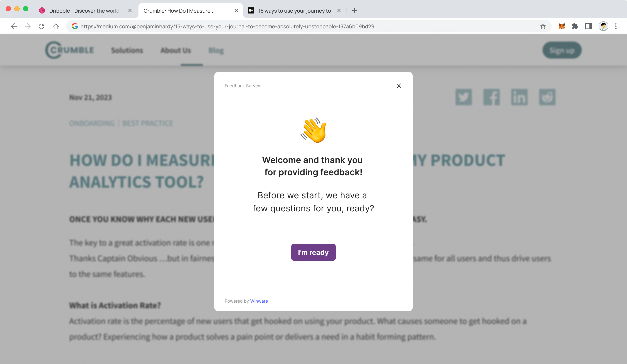Open the Winware link
This screenshot has height=364, width=627.
tap(259, 301)
